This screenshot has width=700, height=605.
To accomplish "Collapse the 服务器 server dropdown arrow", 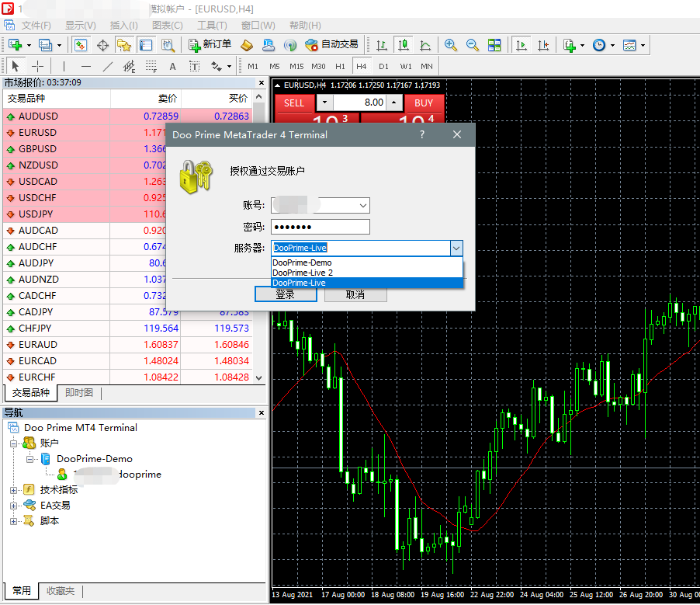I will tap(456, 248).
